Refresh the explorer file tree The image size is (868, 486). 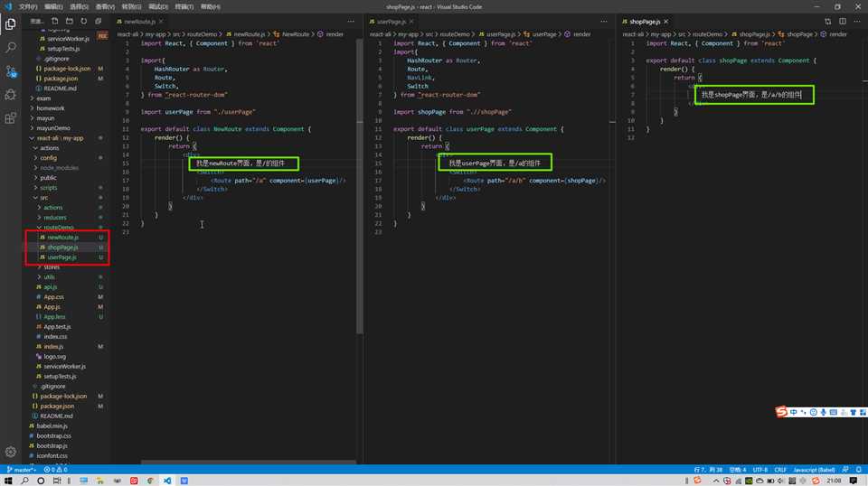(83, 21)
